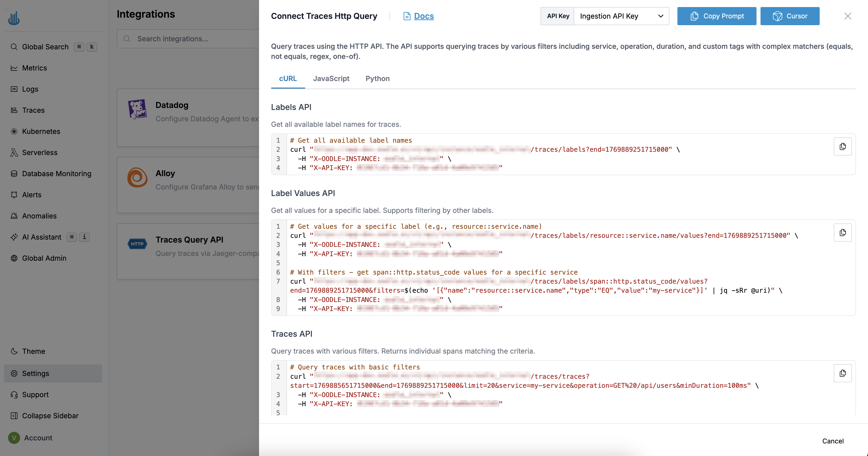Launch the AI Assistant

tap(42, 237)
